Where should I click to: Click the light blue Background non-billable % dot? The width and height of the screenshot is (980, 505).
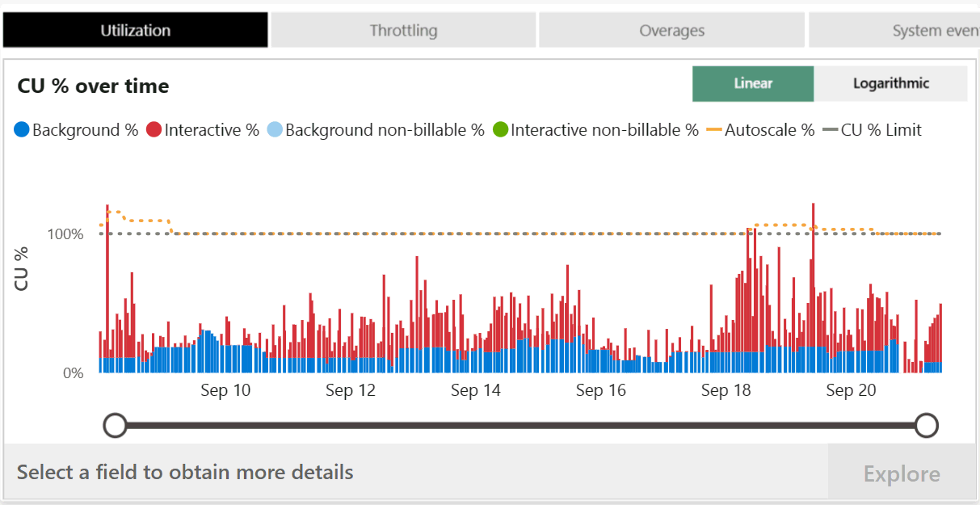click(274, 129)
